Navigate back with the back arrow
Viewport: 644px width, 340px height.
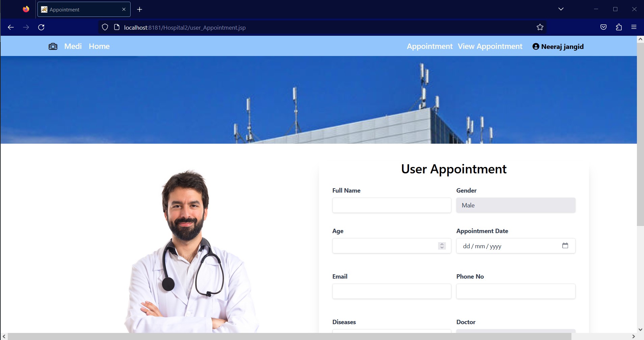[x=11, y=27]
